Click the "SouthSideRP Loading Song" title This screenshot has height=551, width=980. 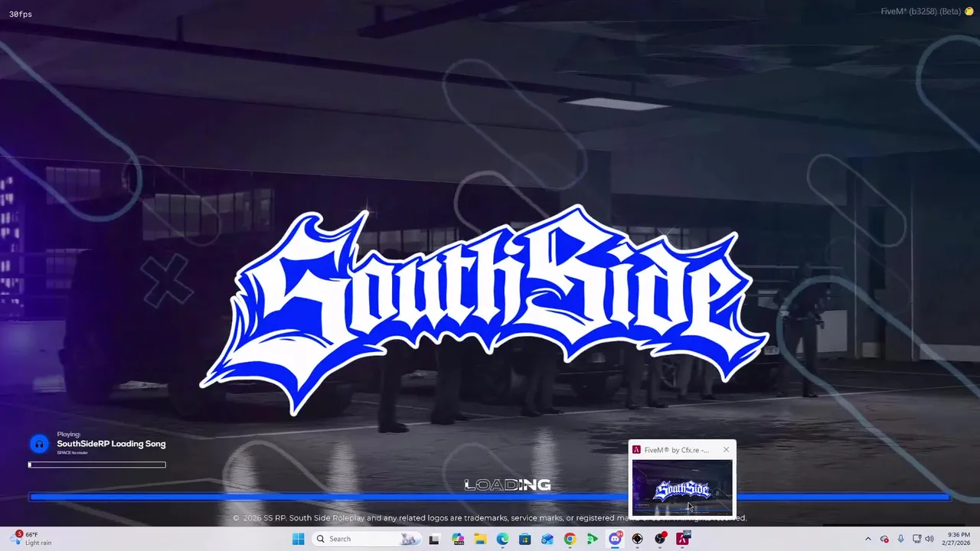click(111, 444)
